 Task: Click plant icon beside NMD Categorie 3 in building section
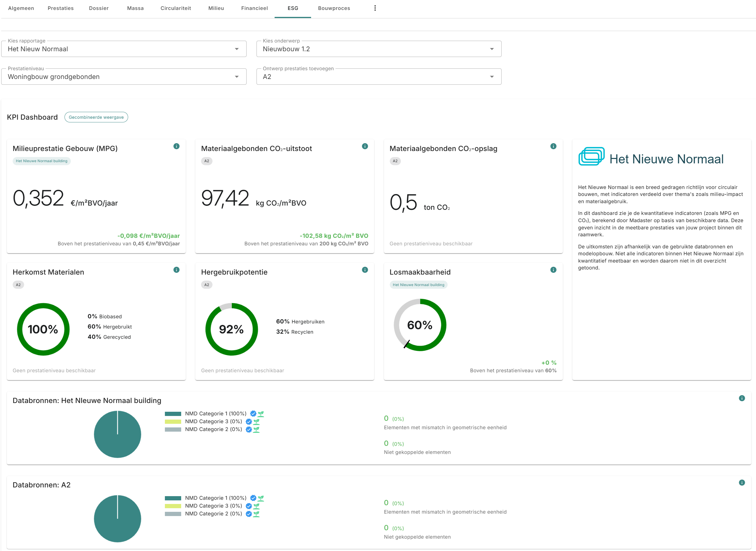pyautogui.click(x=256, y=422)
